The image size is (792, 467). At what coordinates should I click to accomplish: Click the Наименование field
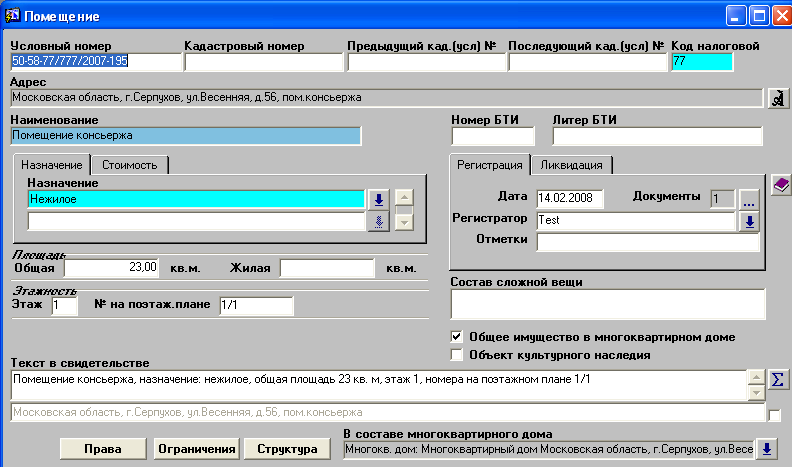click(186, 135)
